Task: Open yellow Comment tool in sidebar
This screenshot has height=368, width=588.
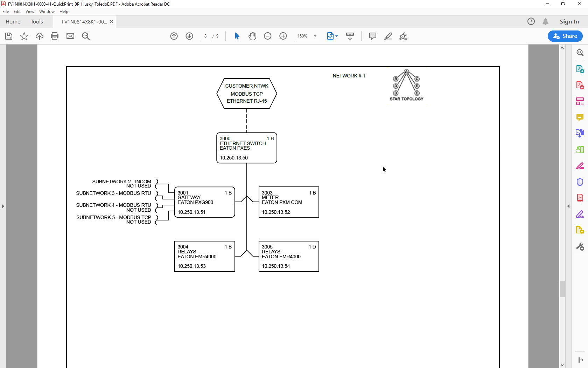Action: point(580,117)
